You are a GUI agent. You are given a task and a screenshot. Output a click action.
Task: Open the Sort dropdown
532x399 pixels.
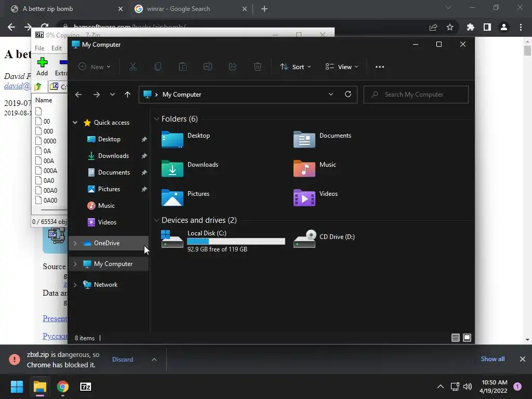[x=295, y=67]
